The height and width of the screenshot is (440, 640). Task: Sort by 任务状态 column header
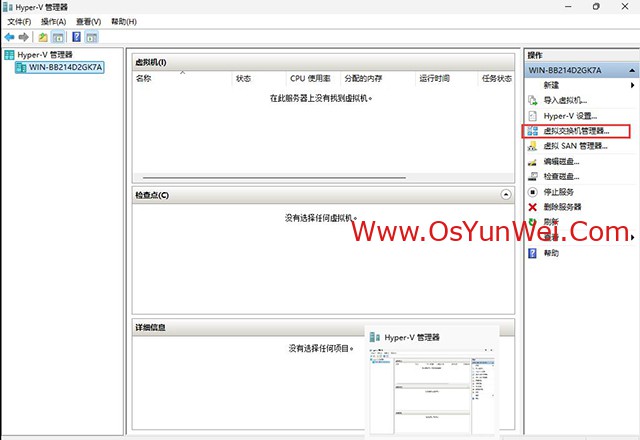(496, 78)
